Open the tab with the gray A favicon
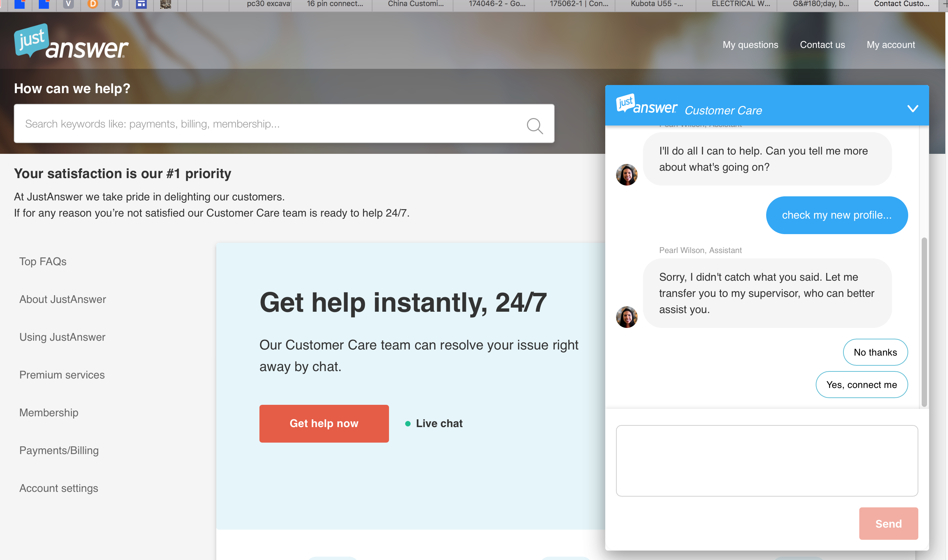948x560 pixels. coord(117,4)
